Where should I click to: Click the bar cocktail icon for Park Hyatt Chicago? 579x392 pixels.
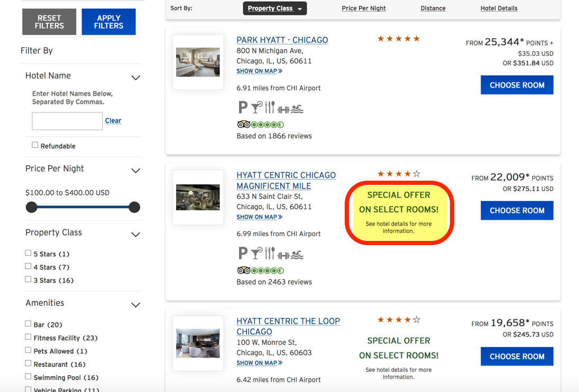point(256,107)
